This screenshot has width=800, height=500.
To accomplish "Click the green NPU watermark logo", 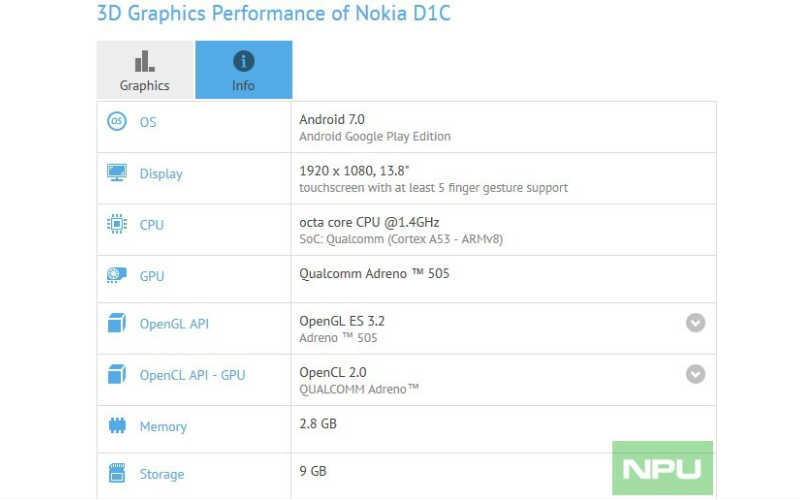I will [662, 468].
